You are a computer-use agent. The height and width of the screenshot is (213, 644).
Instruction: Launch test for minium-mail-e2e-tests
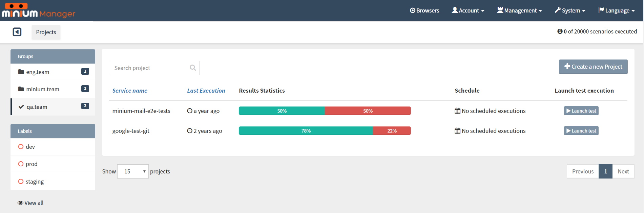581,111
